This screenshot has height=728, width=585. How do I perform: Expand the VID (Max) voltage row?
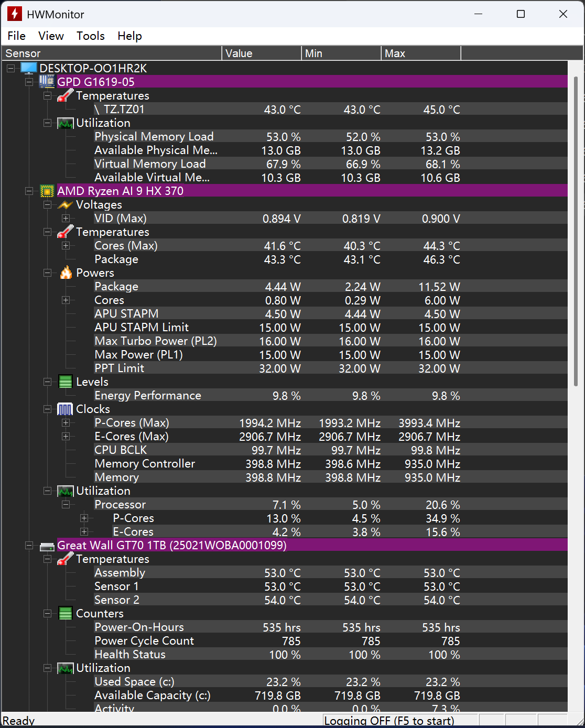66,218
